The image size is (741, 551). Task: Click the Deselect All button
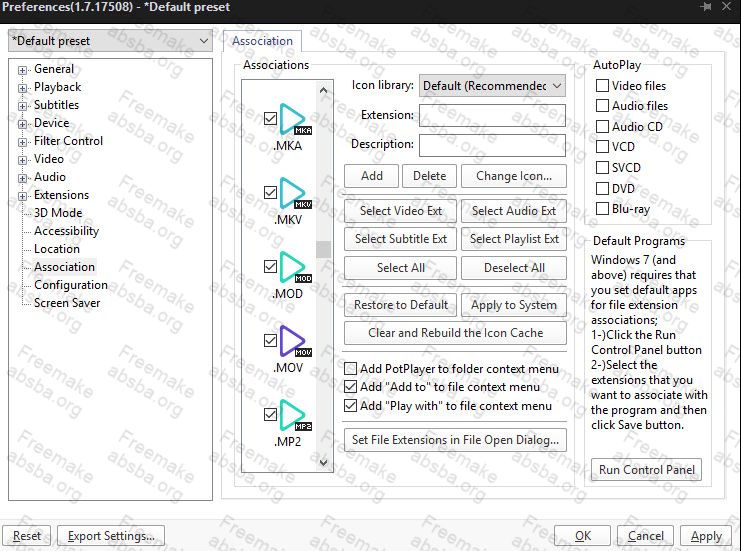pos(514,268)
